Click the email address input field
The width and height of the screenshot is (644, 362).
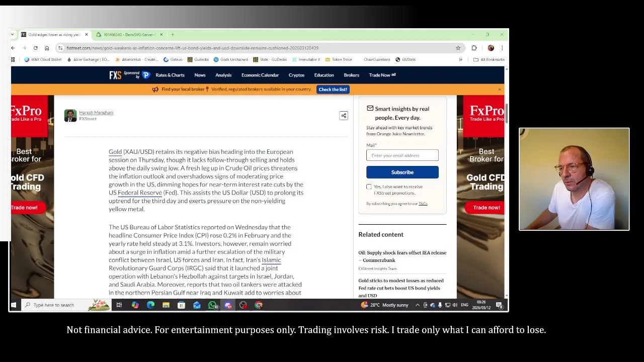403,155
